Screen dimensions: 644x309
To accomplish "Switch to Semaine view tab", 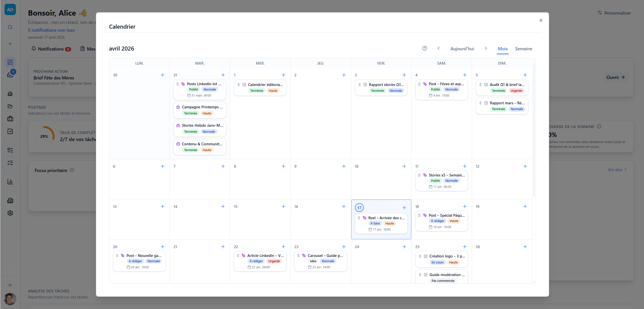I will coord(523,49).
